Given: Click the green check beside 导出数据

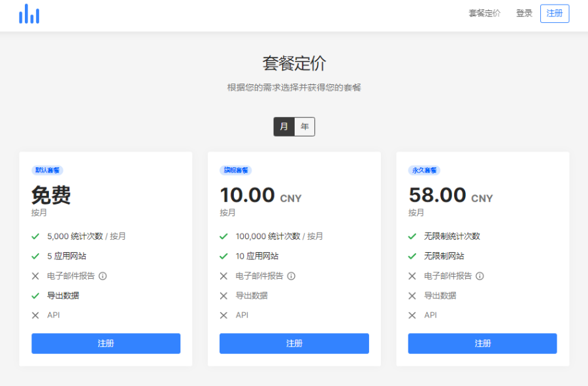Looking at the screenshot, I should [x=35, y=296].
